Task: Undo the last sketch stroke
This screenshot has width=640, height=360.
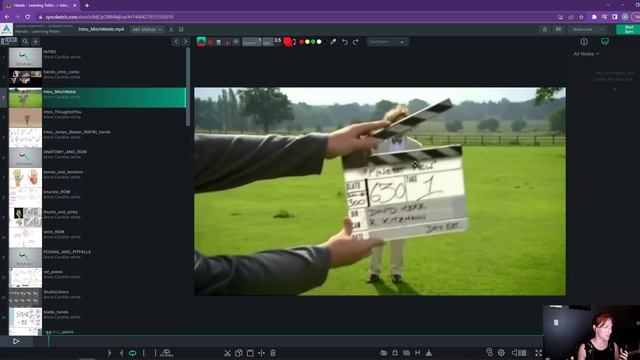Action: 345,42
